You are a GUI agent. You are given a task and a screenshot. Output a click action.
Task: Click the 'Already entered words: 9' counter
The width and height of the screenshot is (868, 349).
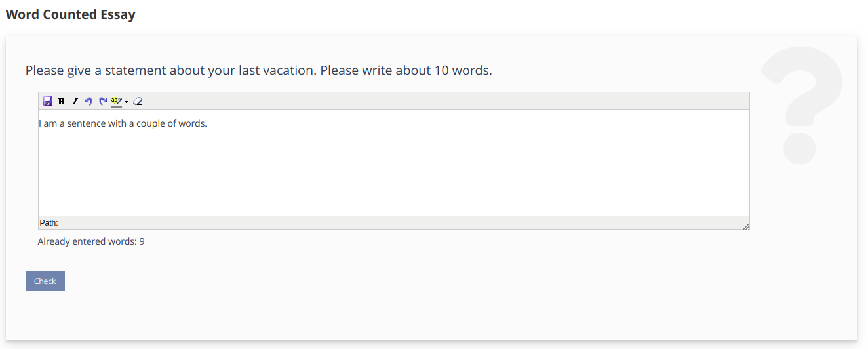(x=91, y=241)
